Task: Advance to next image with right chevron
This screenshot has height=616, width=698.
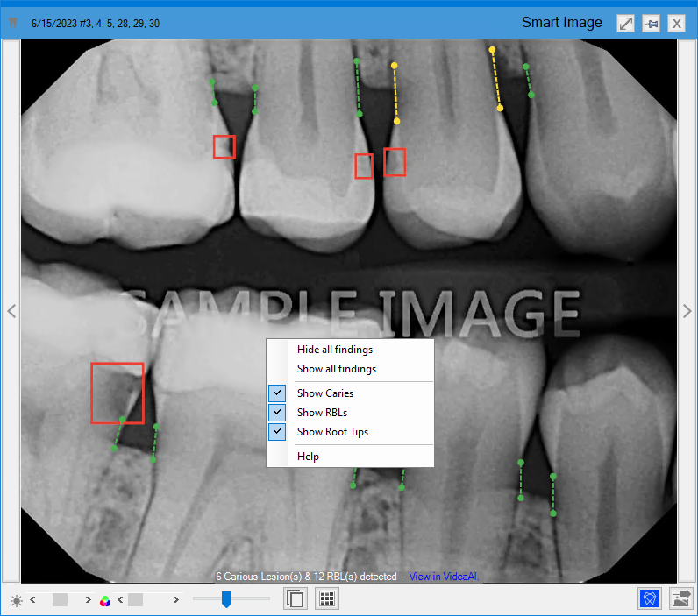Action: pos(687,311)
